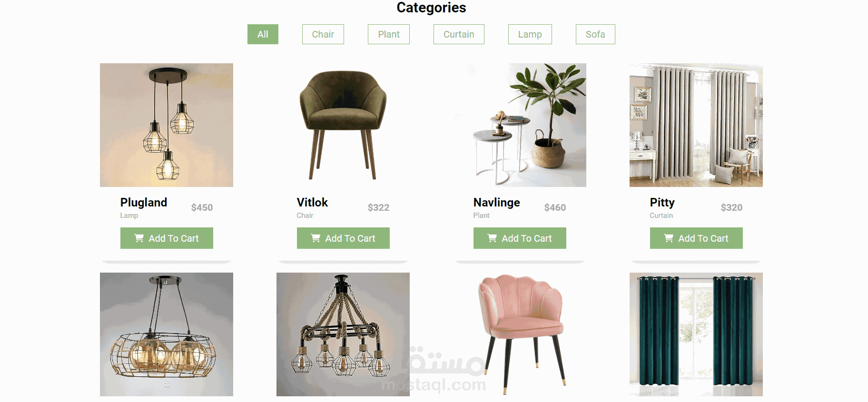This screenshot has height=402, width=868.
Task: Open the pink velvet chair image
Action: (520, 334)
